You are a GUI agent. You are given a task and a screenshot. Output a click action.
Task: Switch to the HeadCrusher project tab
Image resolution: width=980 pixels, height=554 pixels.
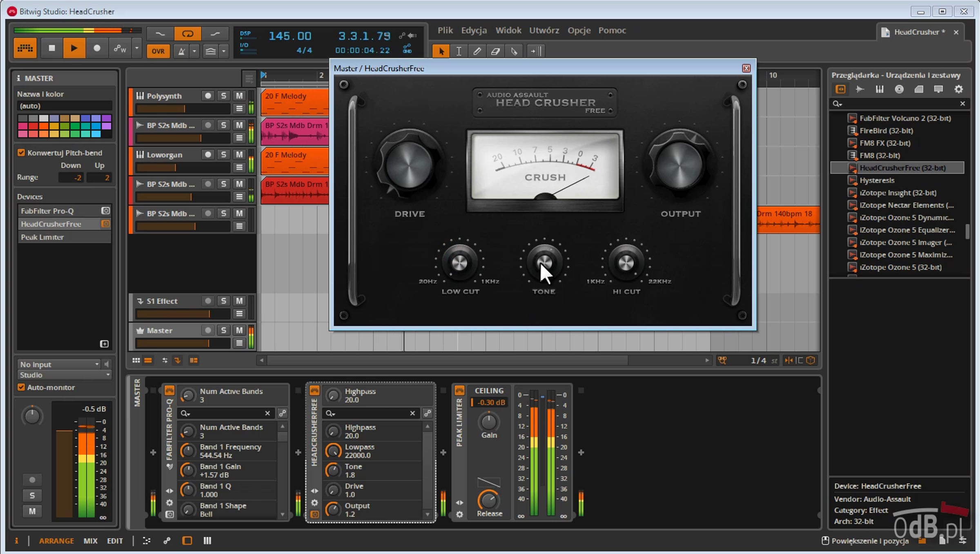coord(918,32)
